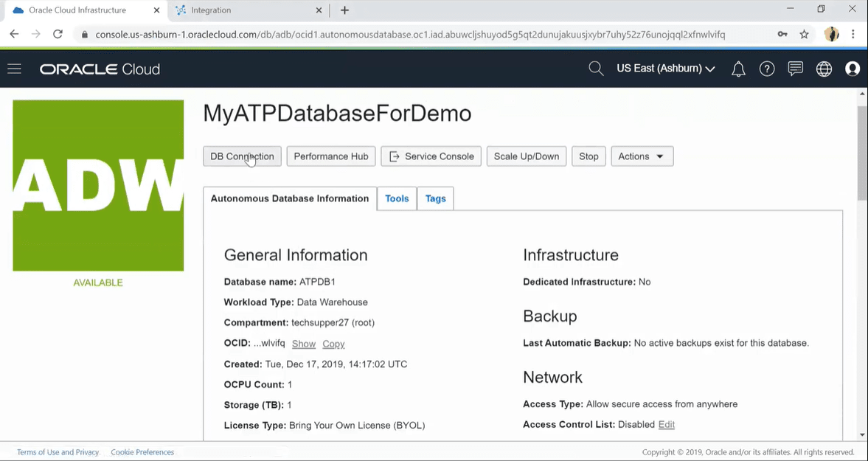Click the Bring Your Own License (BYOL) text
The image size is (868, 461).
click(357, 426)
